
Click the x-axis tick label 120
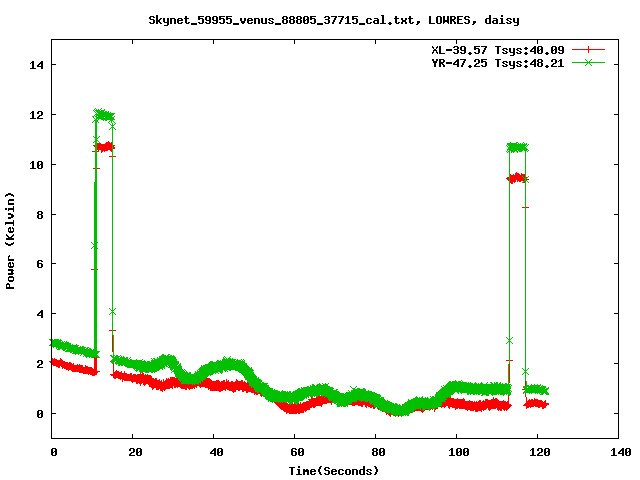pos(540,452)
